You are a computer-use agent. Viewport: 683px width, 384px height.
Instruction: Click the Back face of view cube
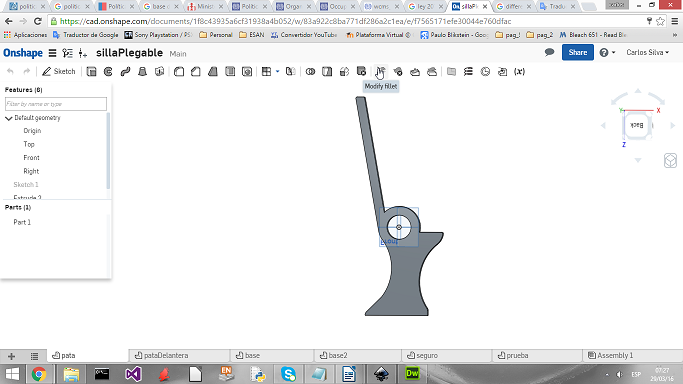tap(637, 125)
